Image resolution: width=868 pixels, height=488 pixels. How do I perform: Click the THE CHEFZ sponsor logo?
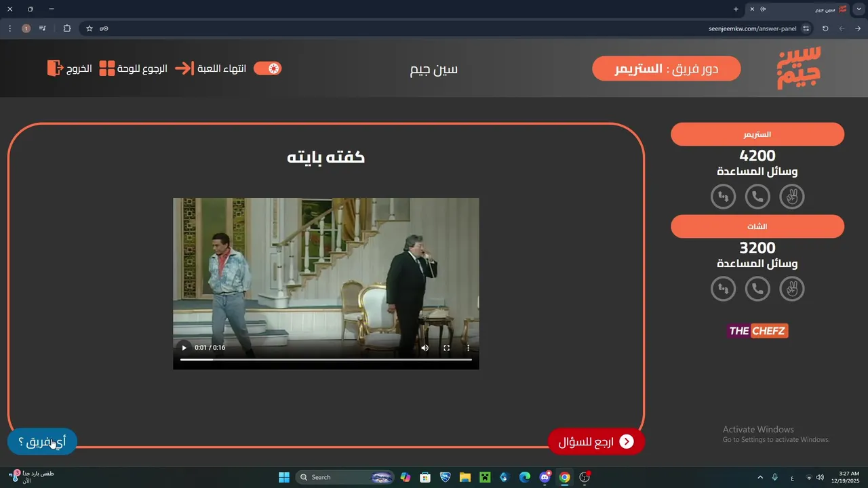tap(757, 331)
